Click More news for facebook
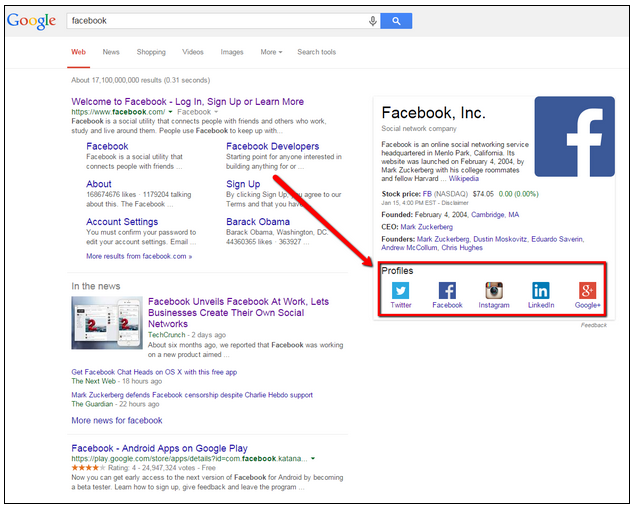This screenshot has width=634, height=508. coord(117,421)
